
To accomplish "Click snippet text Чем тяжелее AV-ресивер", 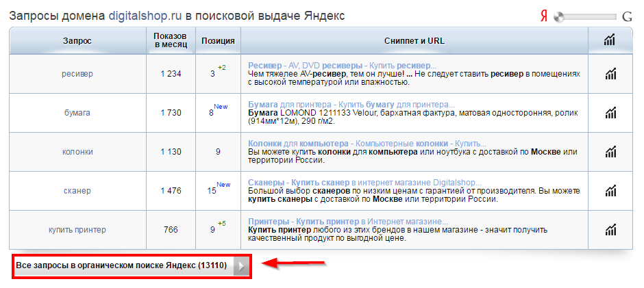I will point(414,78).
